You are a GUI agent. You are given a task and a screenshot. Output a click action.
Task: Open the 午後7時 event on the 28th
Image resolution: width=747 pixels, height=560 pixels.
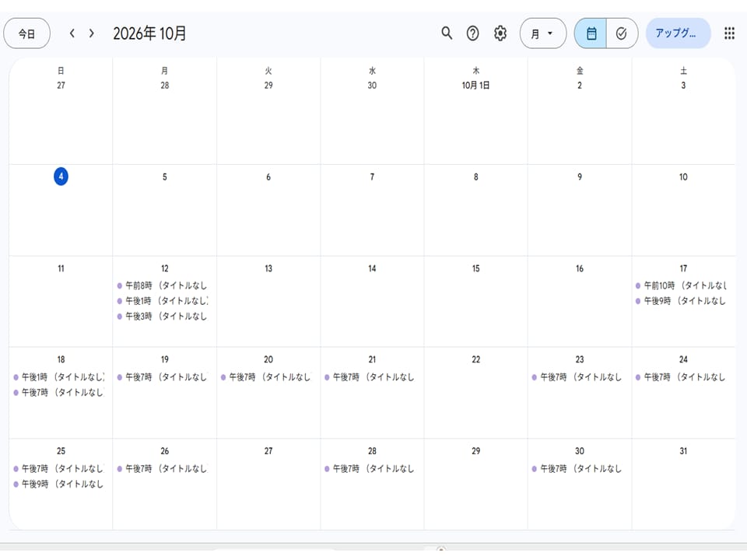click(x=370, y=468)
